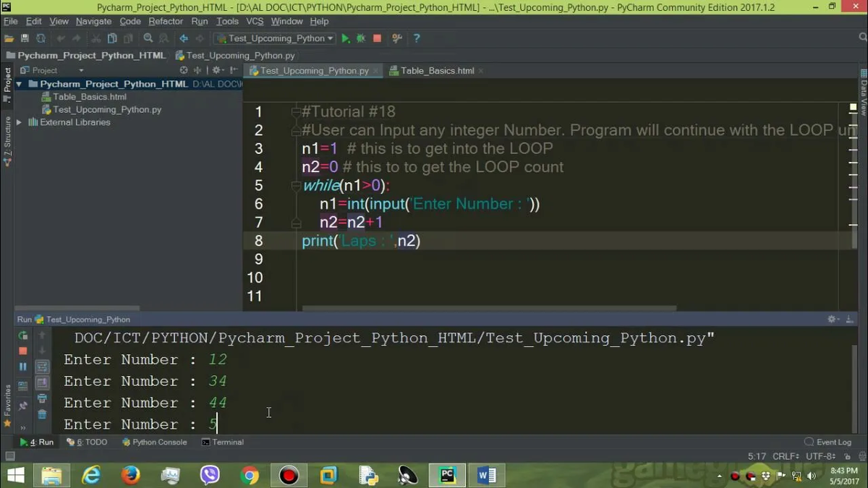868x488 pixels.
Task: Click red Stop icon in Run panel
Action: pos(23,351)
